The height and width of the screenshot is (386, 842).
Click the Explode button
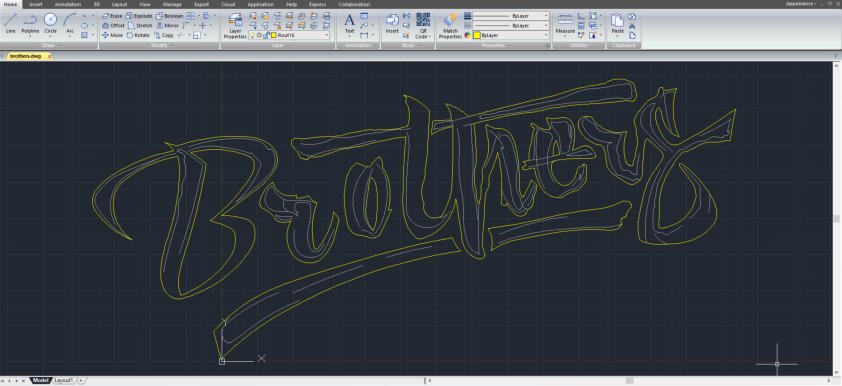coord(140,16)
